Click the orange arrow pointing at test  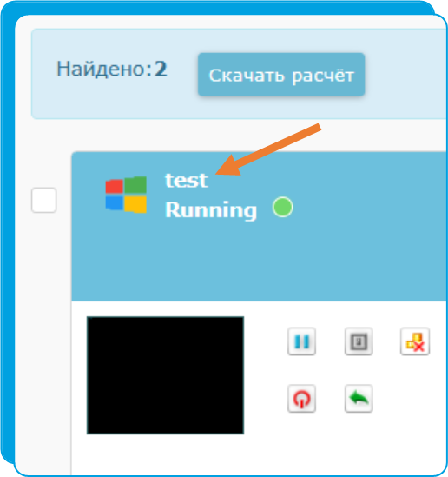coord(268,149)
